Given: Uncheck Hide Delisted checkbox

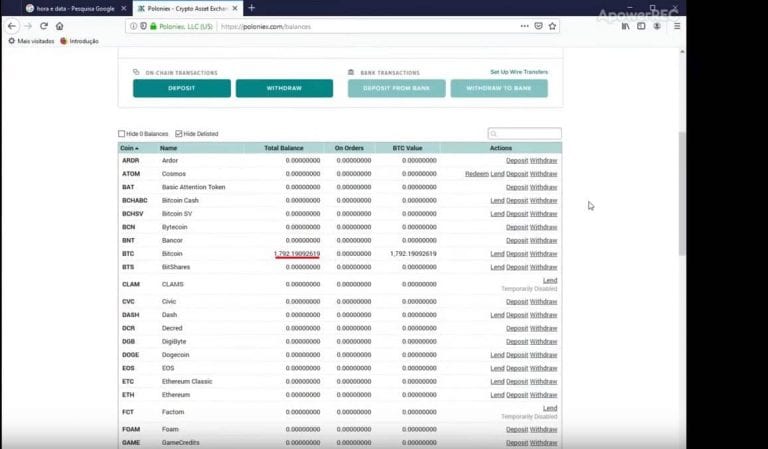Looking at the screenshot, I should coord(179,134).
